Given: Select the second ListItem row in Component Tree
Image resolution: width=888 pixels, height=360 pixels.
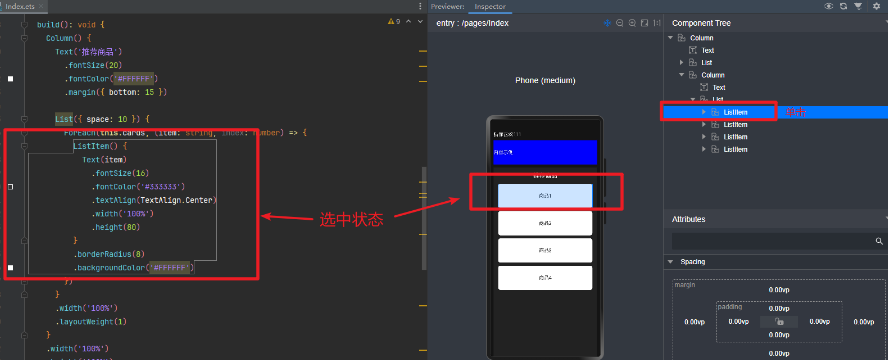Looking at the screenshot, I should click(775, 125).
